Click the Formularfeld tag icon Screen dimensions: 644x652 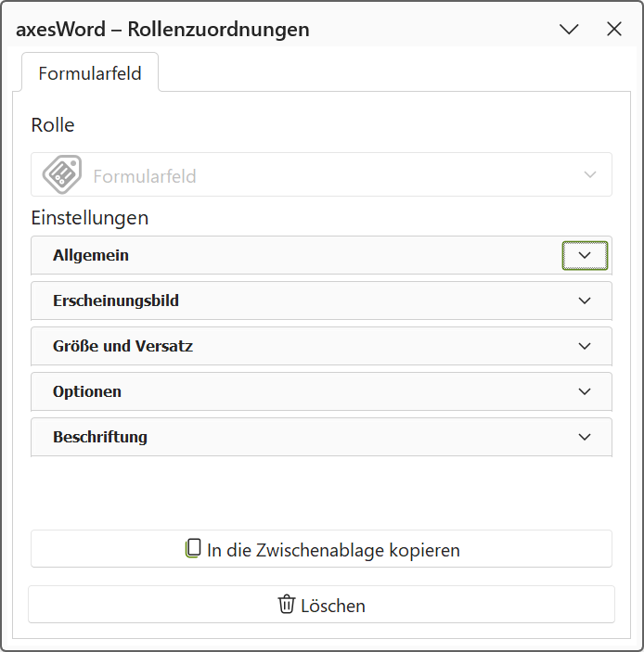click(62, 174)
